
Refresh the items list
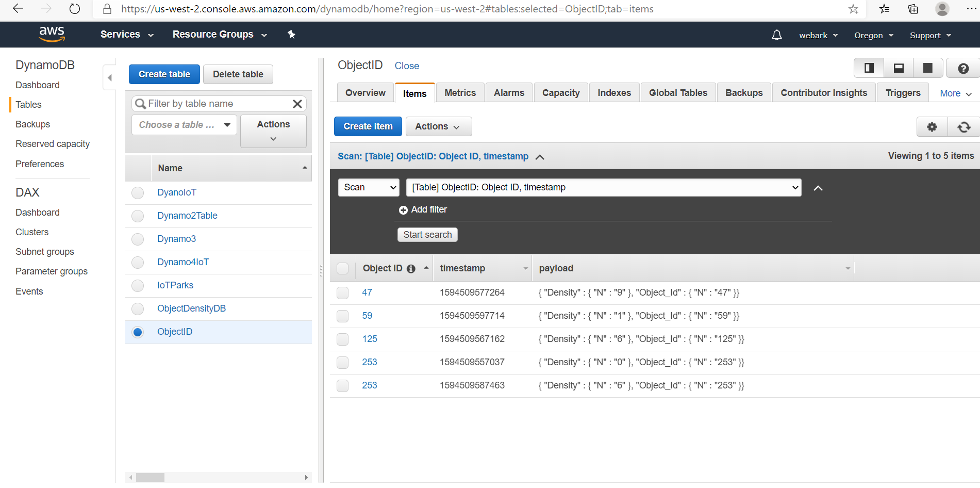pos(964,127)
